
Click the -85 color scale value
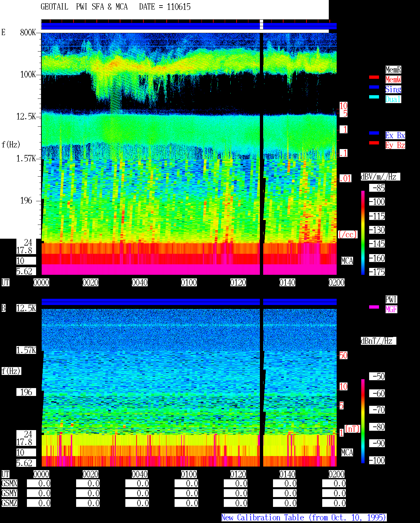click(x=377, y=188)
